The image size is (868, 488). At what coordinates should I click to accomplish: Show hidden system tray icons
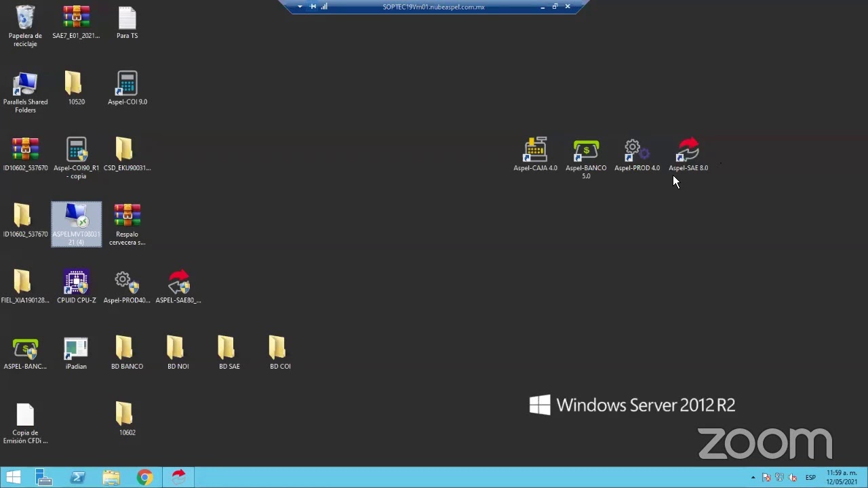(753, 478)
